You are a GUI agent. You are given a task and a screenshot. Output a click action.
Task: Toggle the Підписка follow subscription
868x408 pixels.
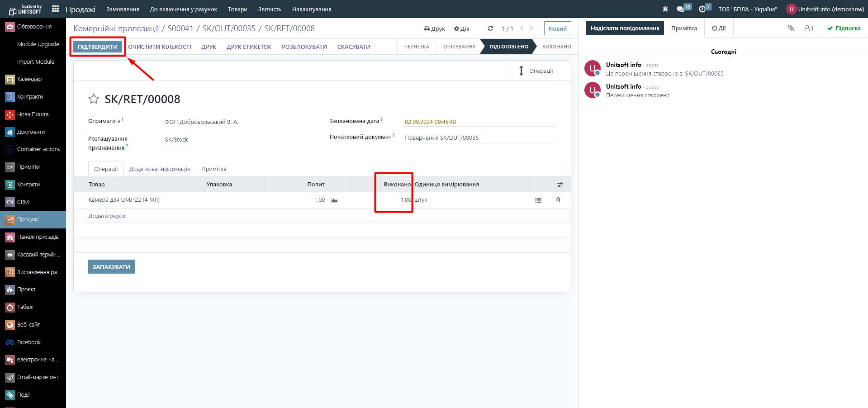click(x=844, y=28)
